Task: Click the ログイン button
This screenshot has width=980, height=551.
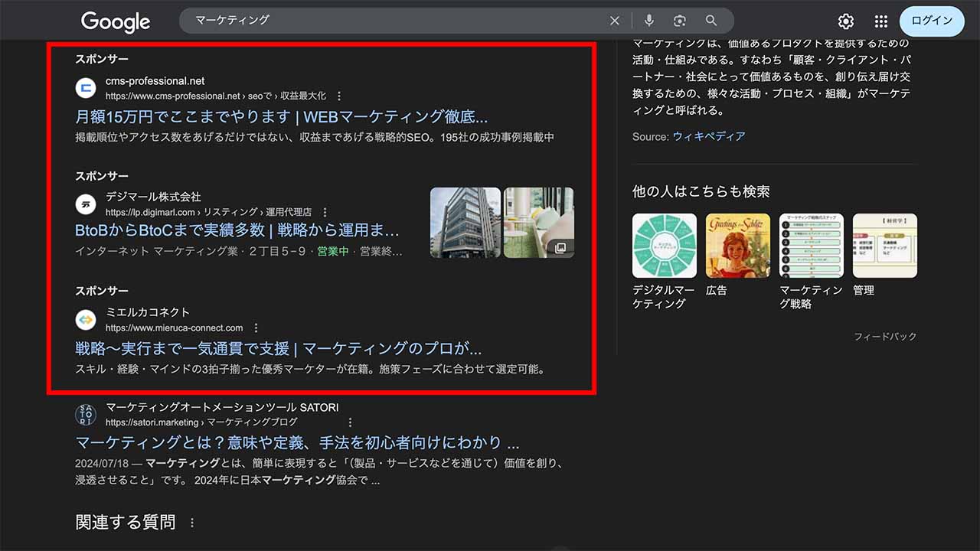Action: (x=932, y=21)
